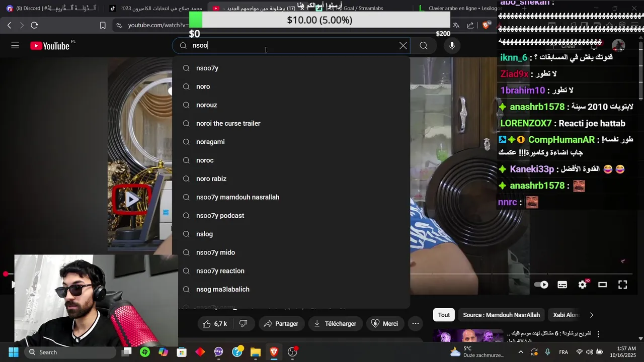Click the taskbar Search box
Screen dimensions: 644x362
pos(70,352)
